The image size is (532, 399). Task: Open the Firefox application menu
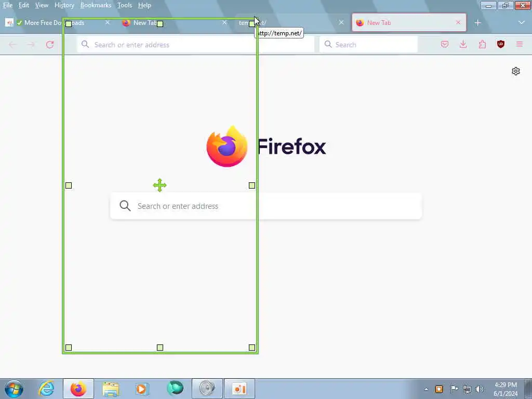pyautogui.click(x=520, y=45)
